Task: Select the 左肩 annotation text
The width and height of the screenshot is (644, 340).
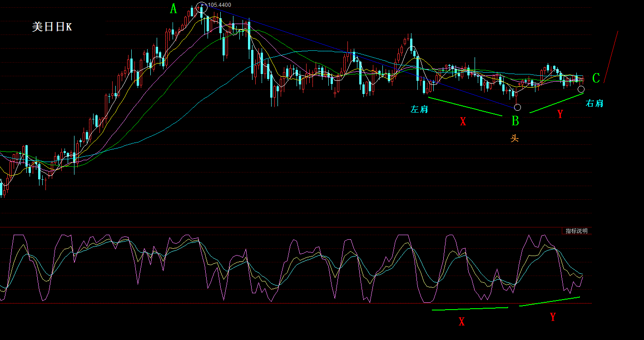Action: click(419, 109)
